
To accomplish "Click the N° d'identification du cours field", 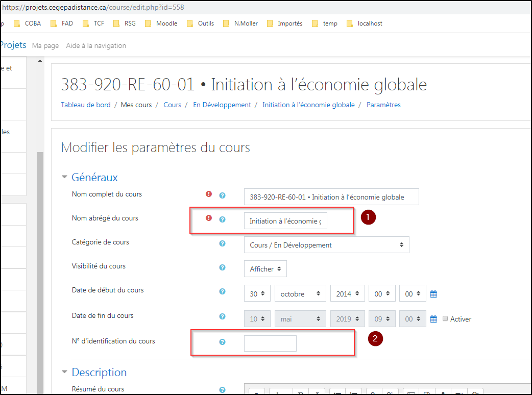I will 270,343.
